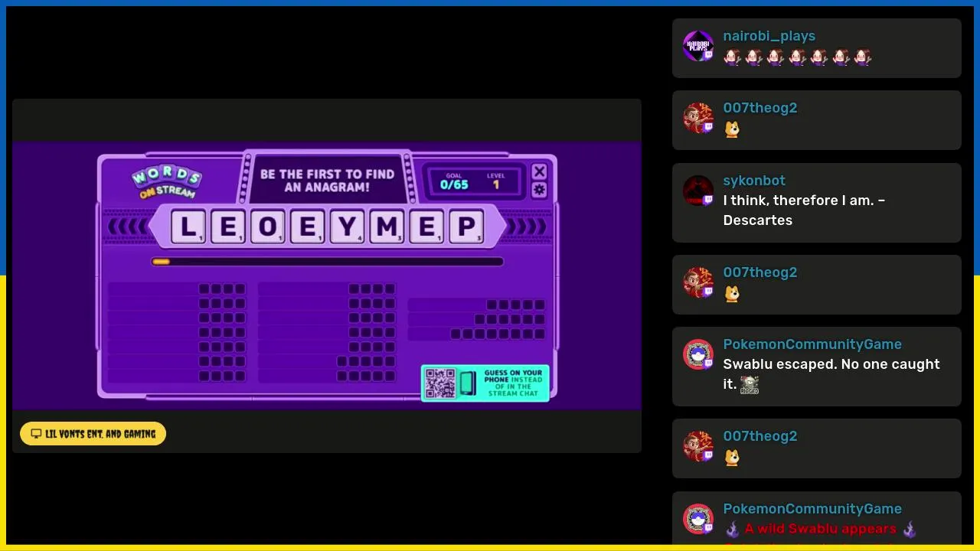Click sykonbot username
The width and height of the screenshot is (980, 551).
pos(754,181)
